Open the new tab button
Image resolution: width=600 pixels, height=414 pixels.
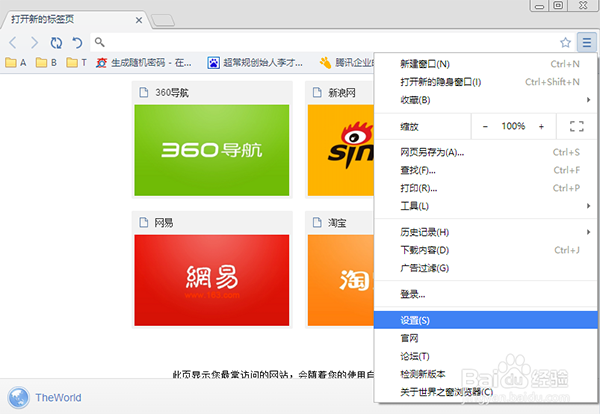163,20
